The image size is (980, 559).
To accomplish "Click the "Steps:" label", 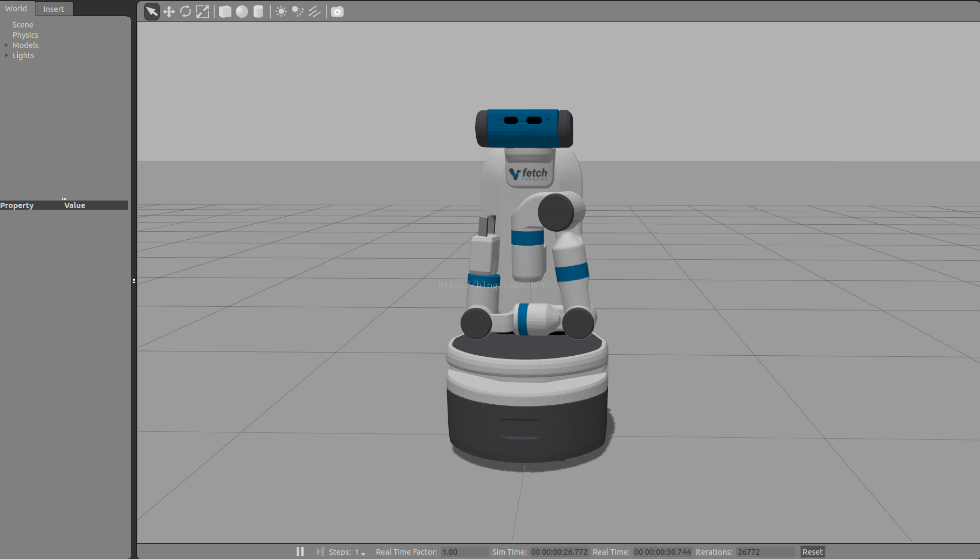I will coord(340,552).
